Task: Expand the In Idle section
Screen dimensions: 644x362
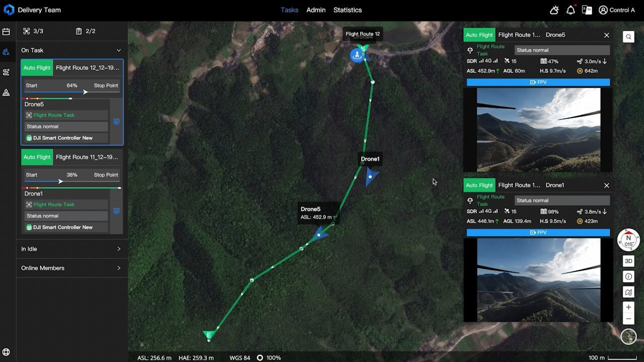Action: tap(119, 249)
